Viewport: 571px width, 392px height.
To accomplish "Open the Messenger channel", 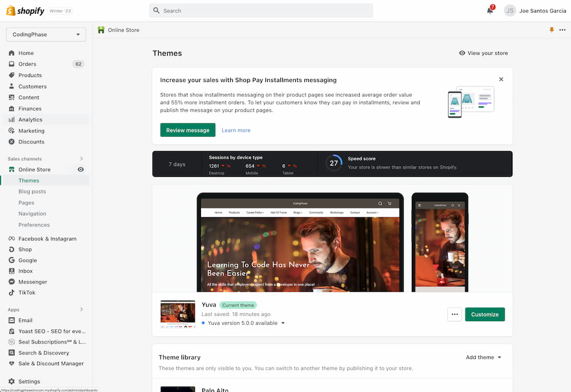I will (33, 282).
